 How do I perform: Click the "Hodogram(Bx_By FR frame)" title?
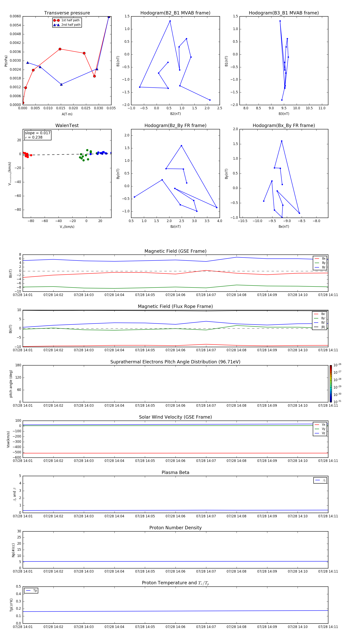click(x=284, y=125)
